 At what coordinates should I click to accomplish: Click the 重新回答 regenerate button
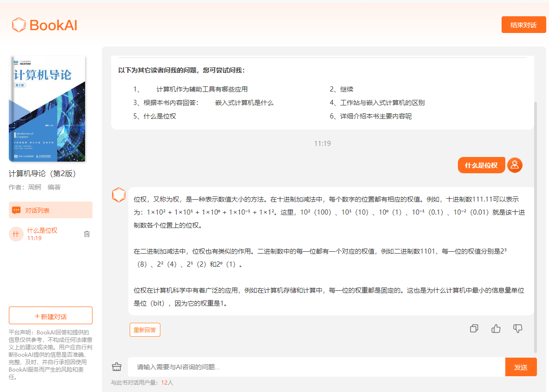(145, 330)
